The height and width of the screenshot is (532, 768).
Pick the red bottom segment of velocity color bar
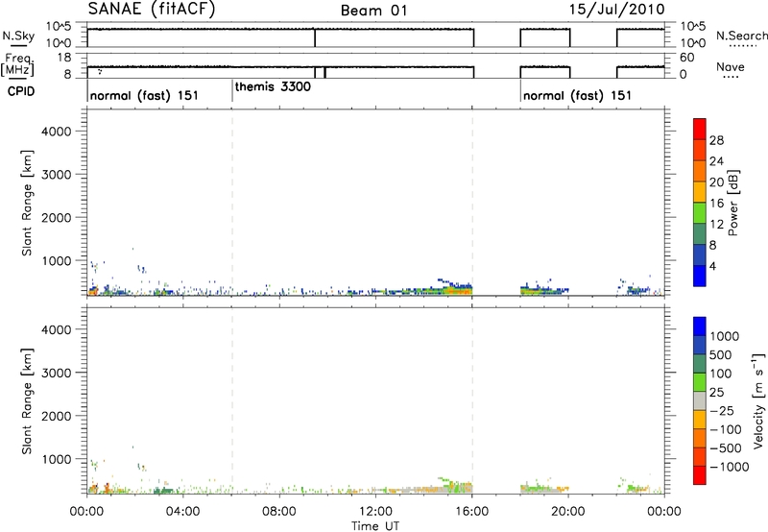[x=700, y=475]
